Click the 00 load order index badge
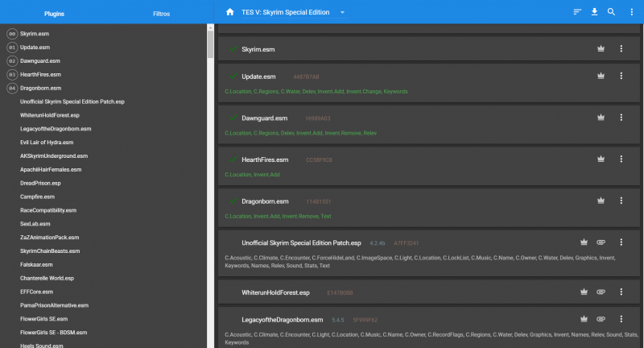Image resolution: width=644 pixels, height=348 pixels. pos(12,34)
